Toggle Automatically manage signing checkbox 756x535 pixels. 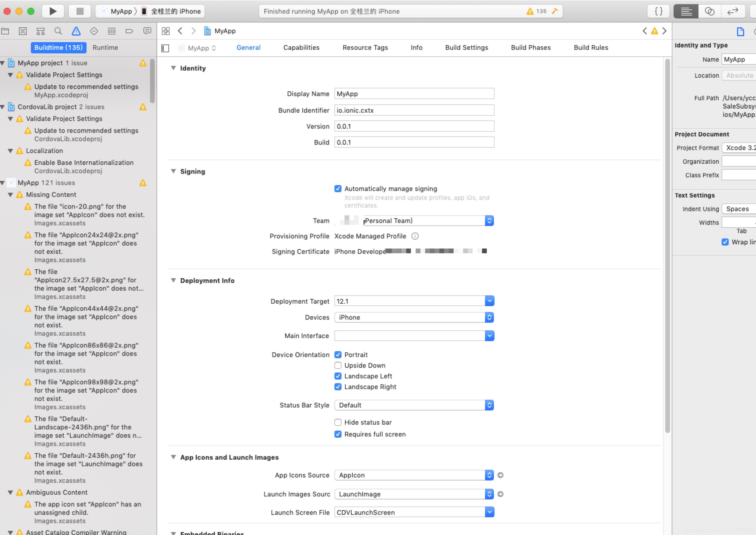click(338, 188)
